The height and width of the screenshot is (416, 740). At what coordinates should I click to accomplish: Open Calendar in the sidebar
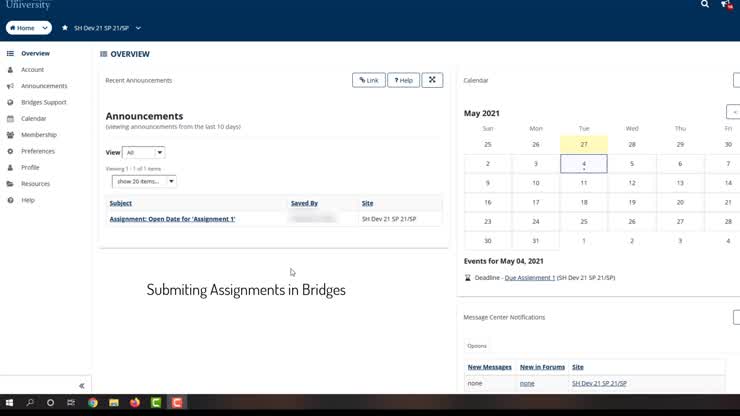34,119
